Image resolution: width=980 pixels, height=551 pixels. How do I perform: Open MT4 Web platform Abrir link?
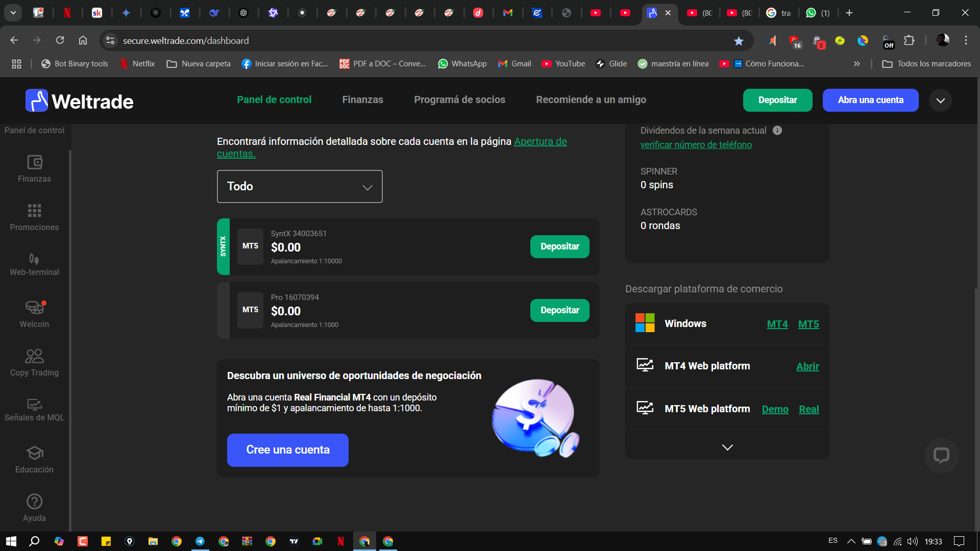coord(807,366)
